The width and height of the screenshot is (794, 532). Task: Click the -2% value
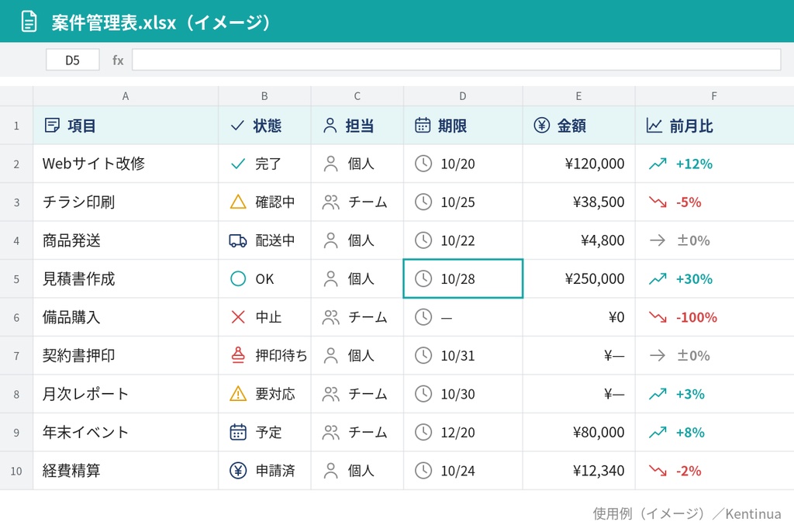(689, 471)
